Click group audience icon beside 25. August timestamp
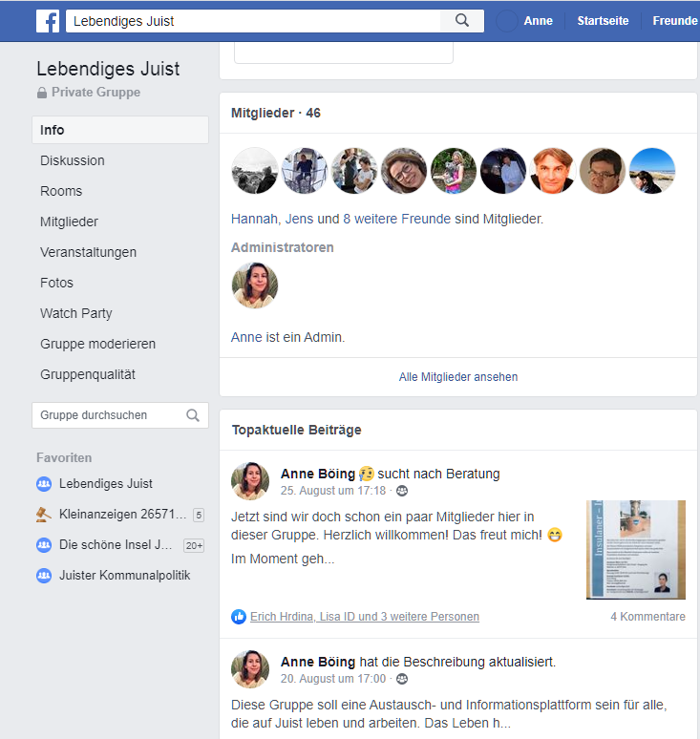Viewport: 700px width, 739px height. [x=402, y=491]
